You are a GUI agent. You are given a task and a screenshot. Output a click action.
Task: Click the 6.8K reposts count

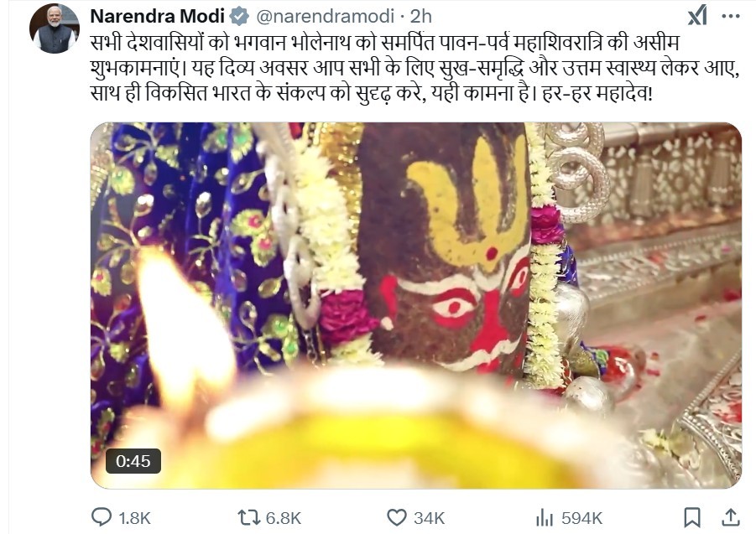click(x=283, y=517)
